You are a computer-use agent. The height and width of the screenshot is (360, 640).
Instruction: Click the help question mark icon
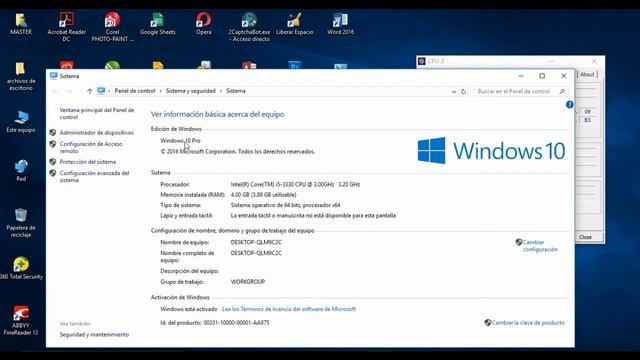(569, 104)
